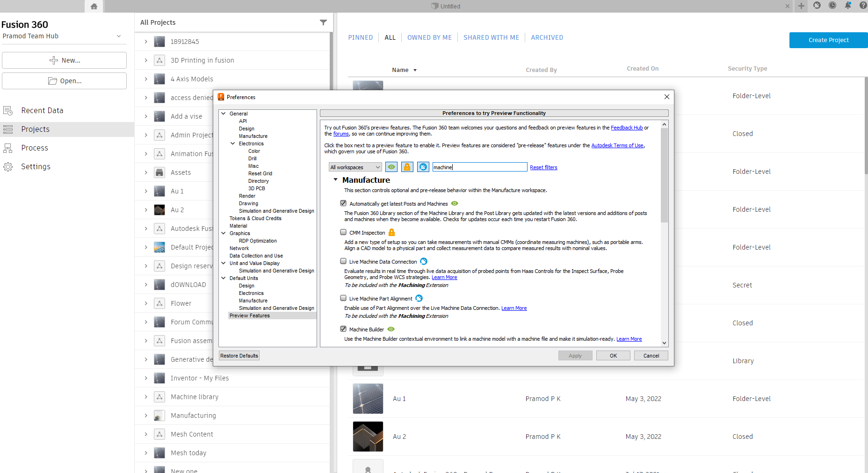Click the filter funnel icon beside All Projects
The height and width of the screenshot is (473, 868).
point(323,22)
